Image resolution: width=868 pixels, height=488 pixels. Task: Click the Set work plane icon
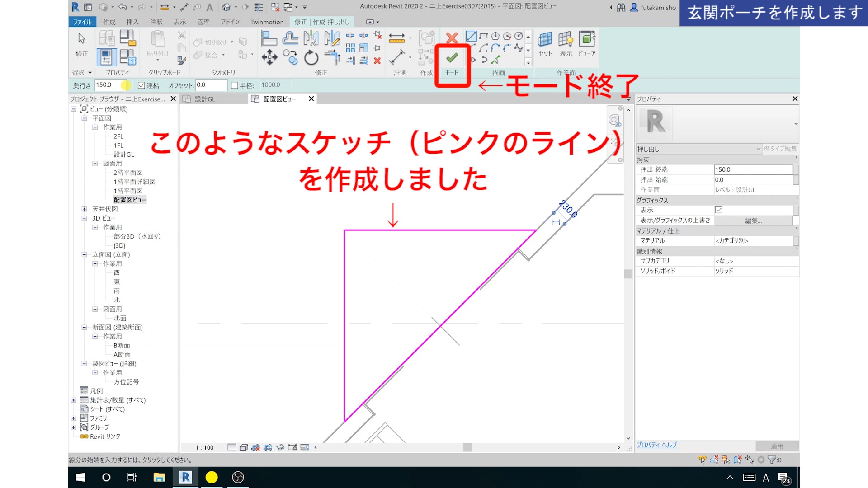(545, 40)
